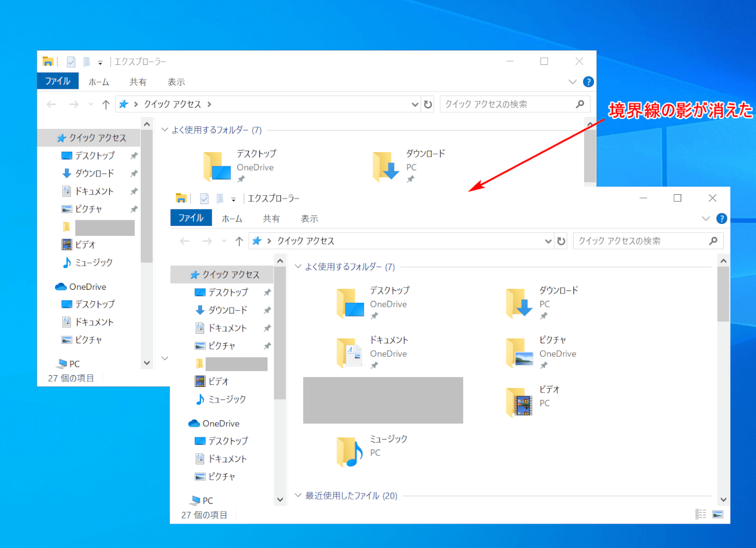756x548 pixels.
Task: Select ビデオ folder icon in front window
Action: click(x=519, y=403)
